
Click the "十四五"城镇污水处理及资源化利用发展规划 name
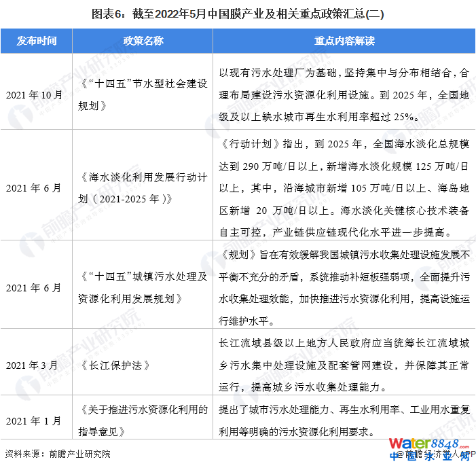coord(143,287)
